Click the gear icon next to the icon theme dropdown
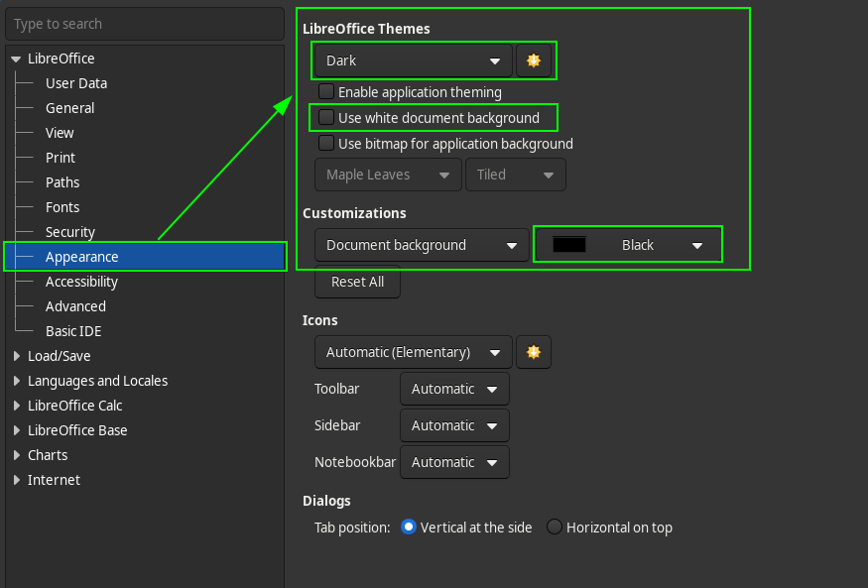 click(534, 352)
